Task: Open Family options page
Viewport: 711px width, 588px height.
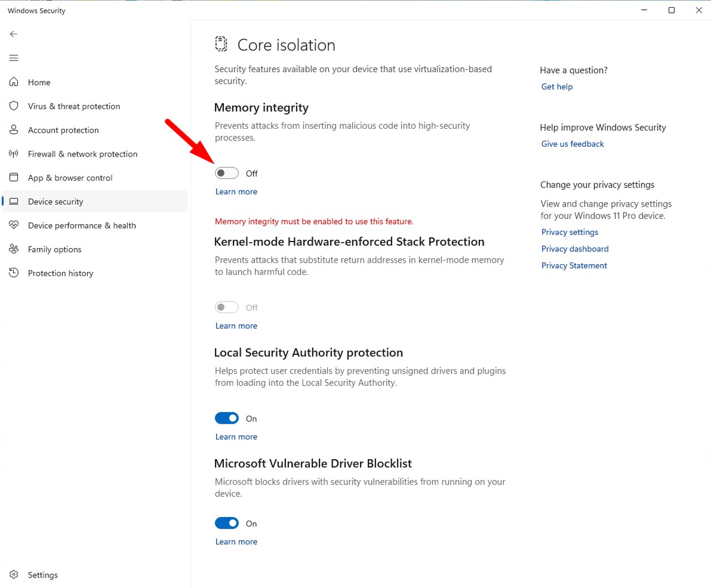Action: click(x=95, y=249)
